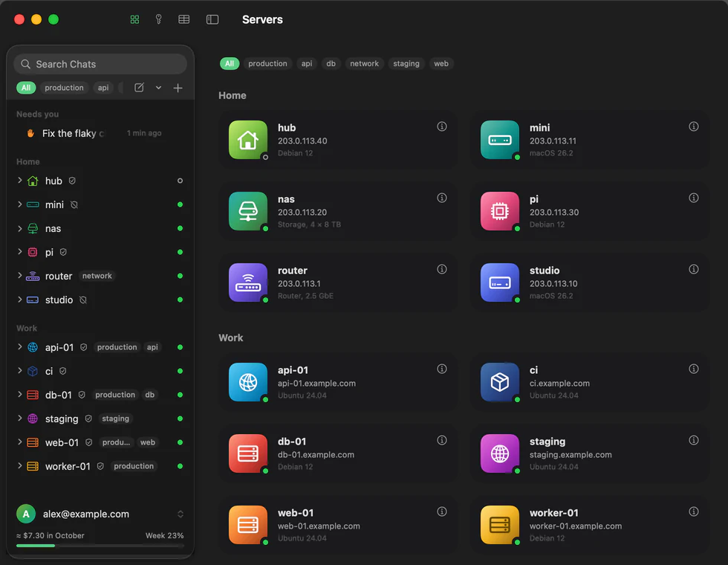Filter servers by db tag
The width and height of the screenshot is (728, 565).
(331, 64)
